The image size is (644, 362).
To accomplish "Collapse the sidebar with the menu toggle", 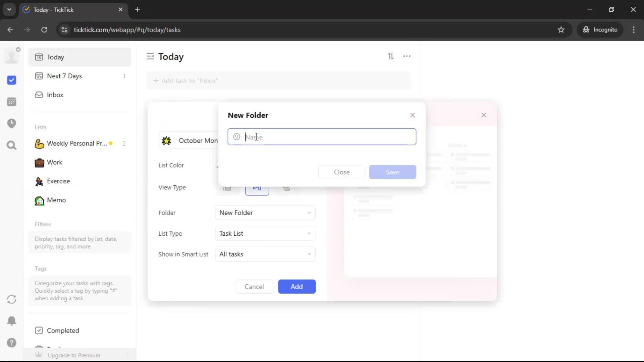I will coord(150,56).
